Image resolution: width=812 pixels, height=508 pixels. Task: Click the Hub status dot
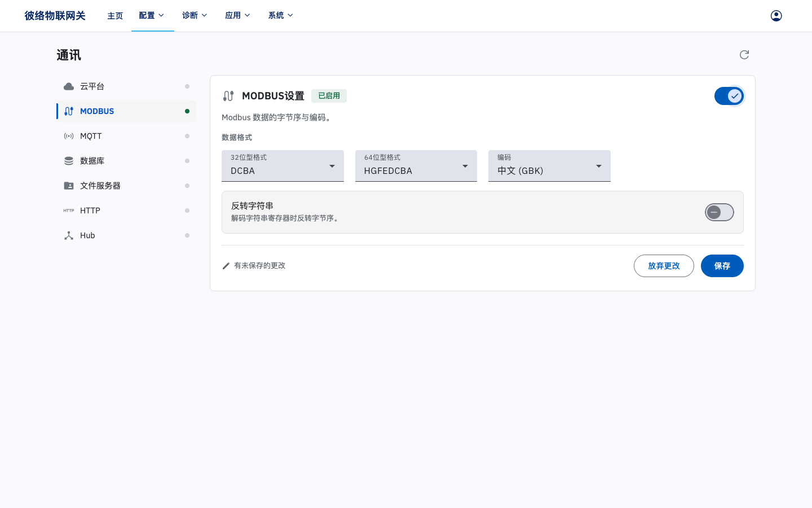point(187,235)
